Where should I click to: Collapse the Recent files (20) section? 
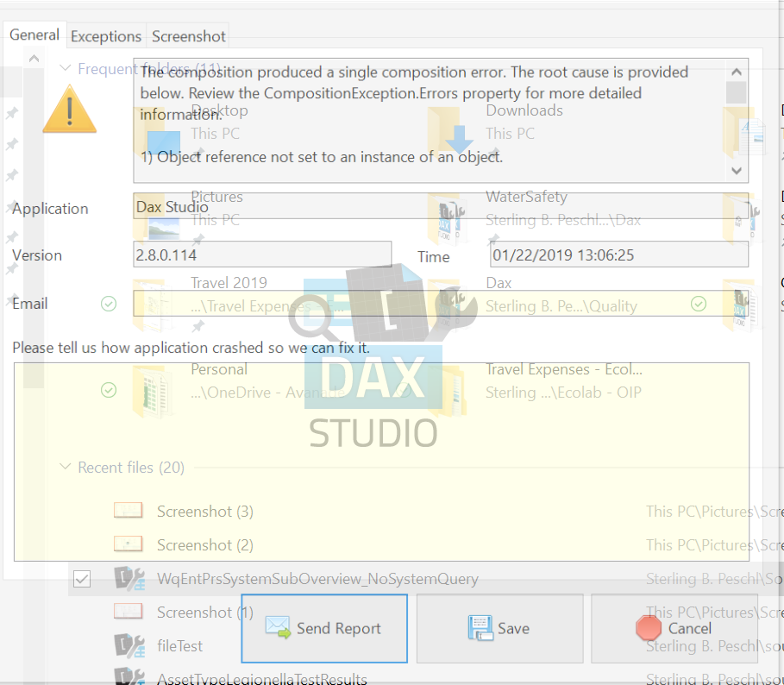(66, 467)
